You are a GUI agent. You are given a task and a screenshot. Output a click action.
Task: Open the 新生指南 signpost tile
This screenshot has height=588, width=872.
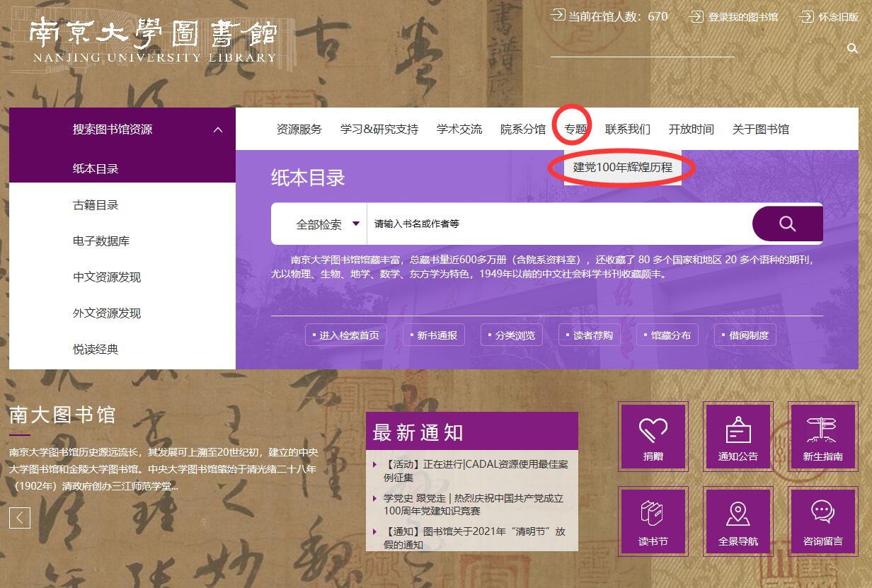[823, 437]
